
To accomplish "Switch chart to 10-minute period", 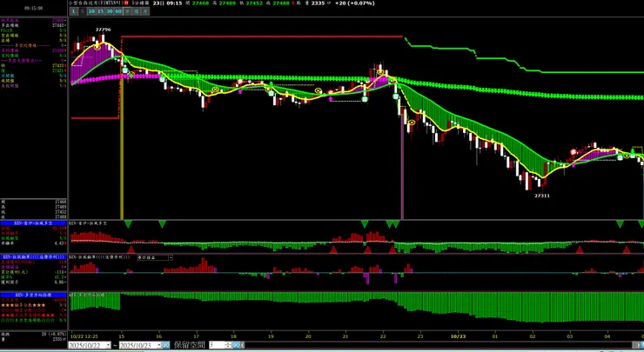I will [91, 11].
